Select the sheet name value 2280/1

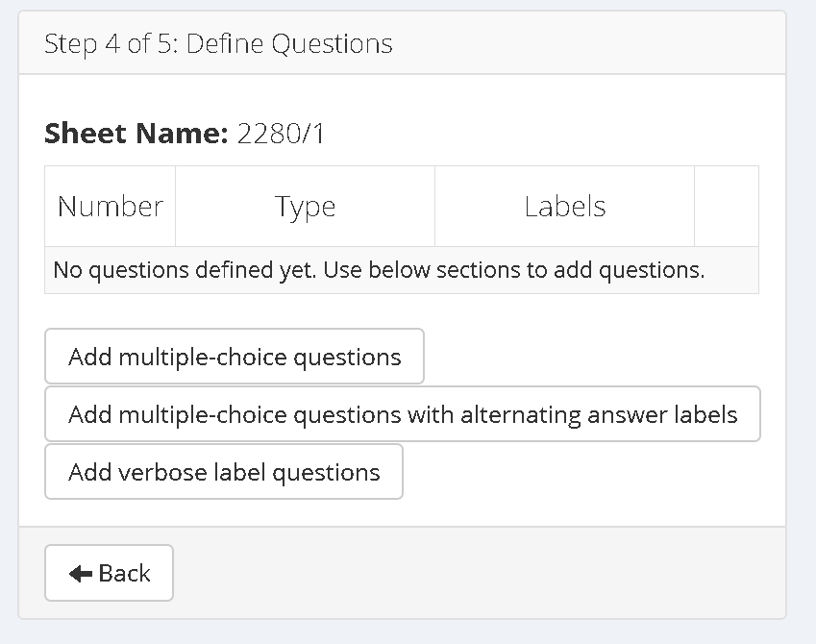pyautogui.click(x=281, y=134)
